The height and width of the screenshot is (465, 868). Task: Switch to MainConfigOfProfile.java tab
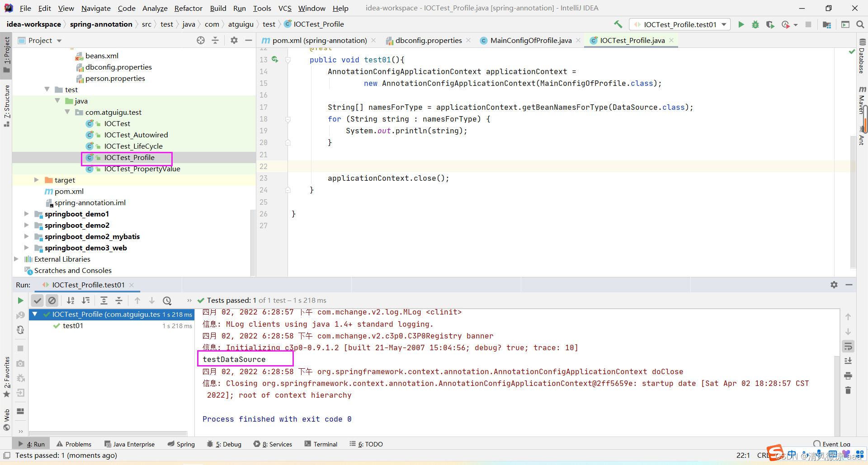(x=531, y=40)
